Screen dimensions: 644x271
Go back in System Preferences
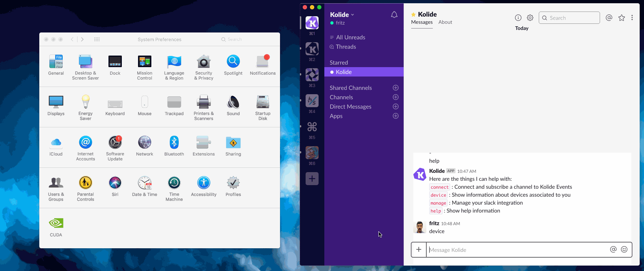coord(72,39)
